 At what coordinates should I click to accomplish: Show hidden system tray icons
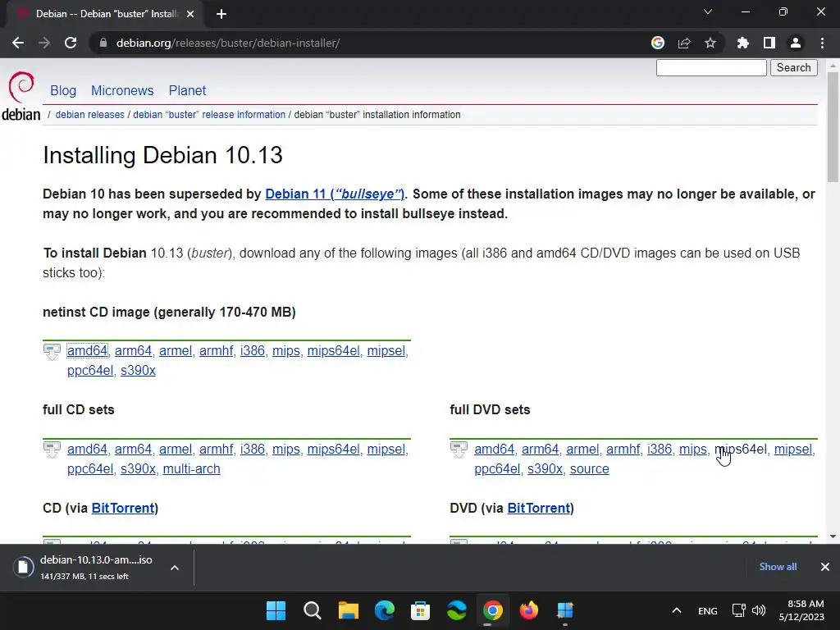[677, 610]
